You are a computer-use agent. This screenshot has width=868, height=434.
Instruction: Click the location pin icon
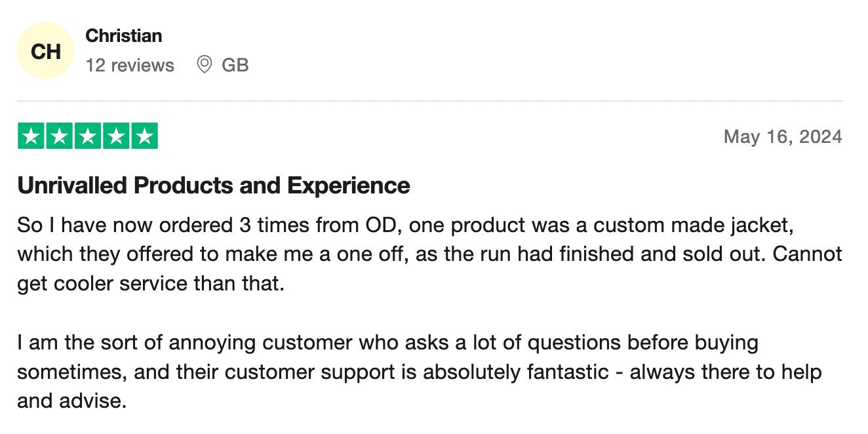pos(205,64)
